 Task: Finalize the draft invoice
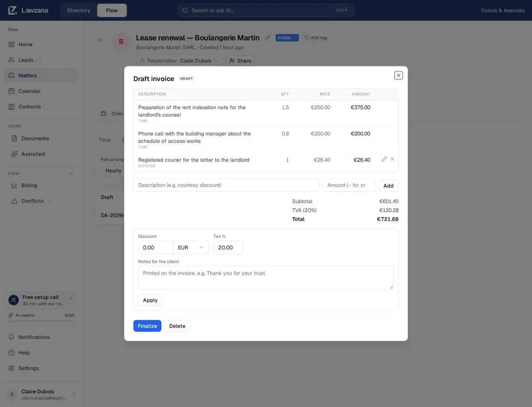pos(147,326)
